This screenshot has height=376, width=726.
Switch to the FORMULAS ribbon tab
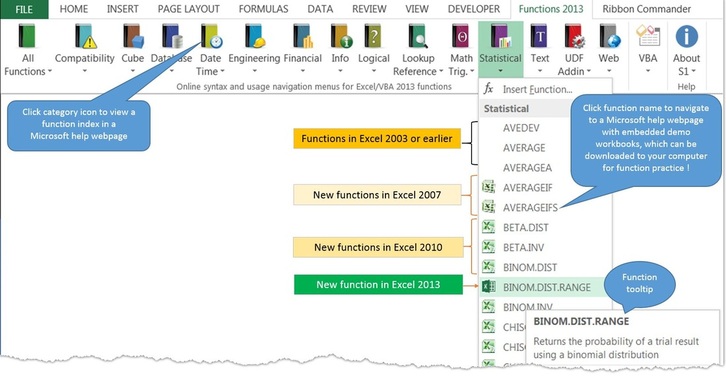pyautogui.click(x=263, y=9)
